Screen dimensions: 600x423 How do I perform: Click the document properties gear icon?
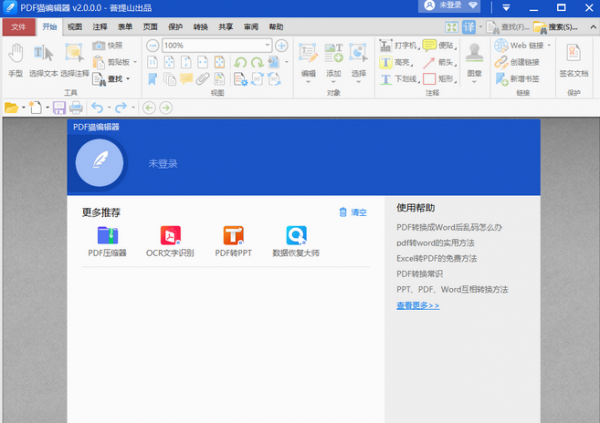241,79
